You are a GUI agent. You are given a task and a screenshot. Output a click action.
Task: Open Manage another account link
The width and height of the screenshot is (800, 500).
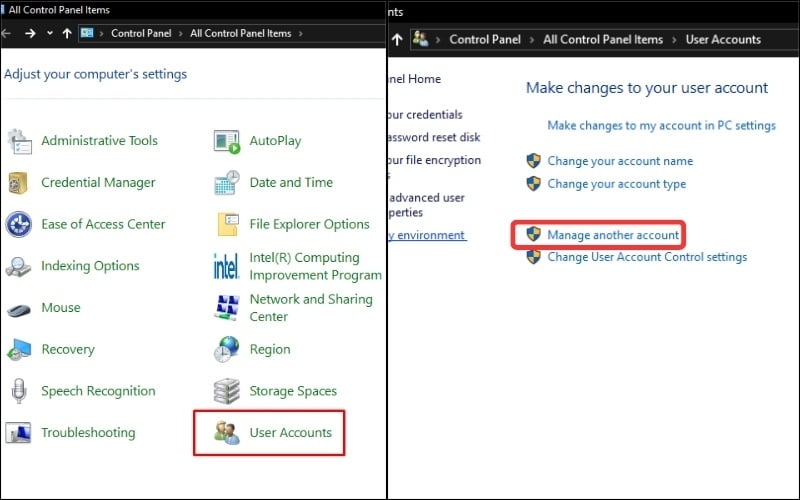pos(613,235)
